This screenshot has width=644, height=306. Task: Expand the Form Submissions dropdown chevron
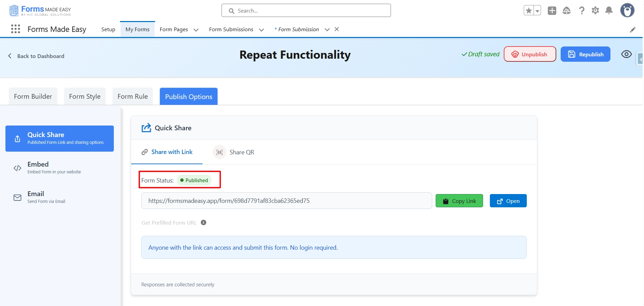[261, 30]
